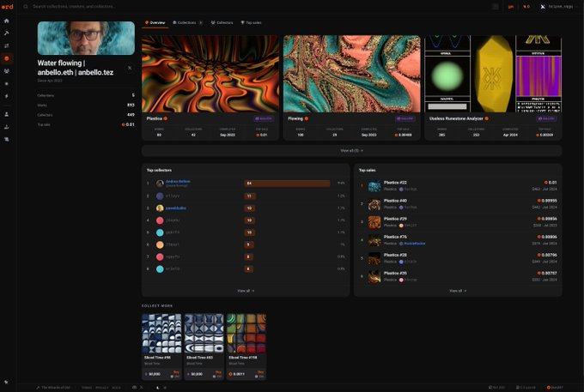This screenshot has height=392, width=584.
Task: Click purple badge on Useless Runestone Analyzer card
Action: pos(546,118)
